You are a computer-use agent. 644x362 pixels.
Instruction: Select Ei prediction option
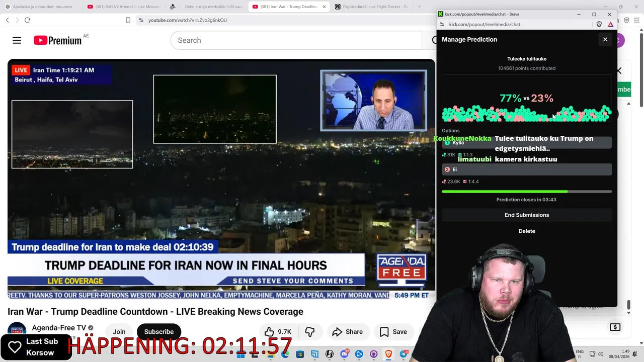[x=527, y=169]
